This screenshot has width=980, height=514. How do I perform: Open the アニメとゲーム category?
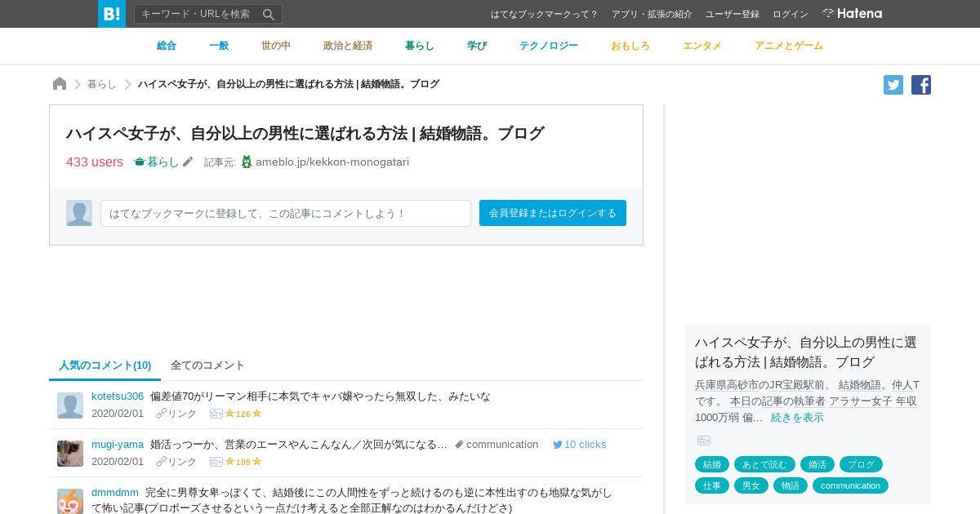[789, 46]
